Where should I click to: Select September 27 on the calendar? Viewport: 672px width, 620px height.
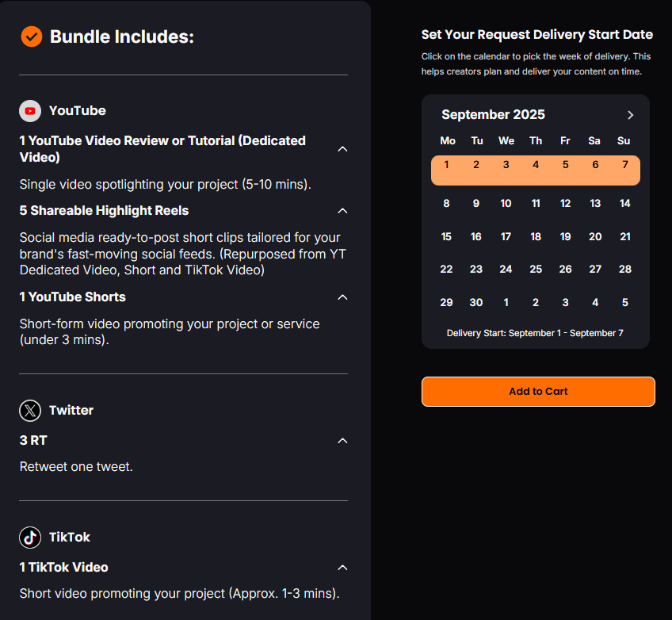[595, 270]
